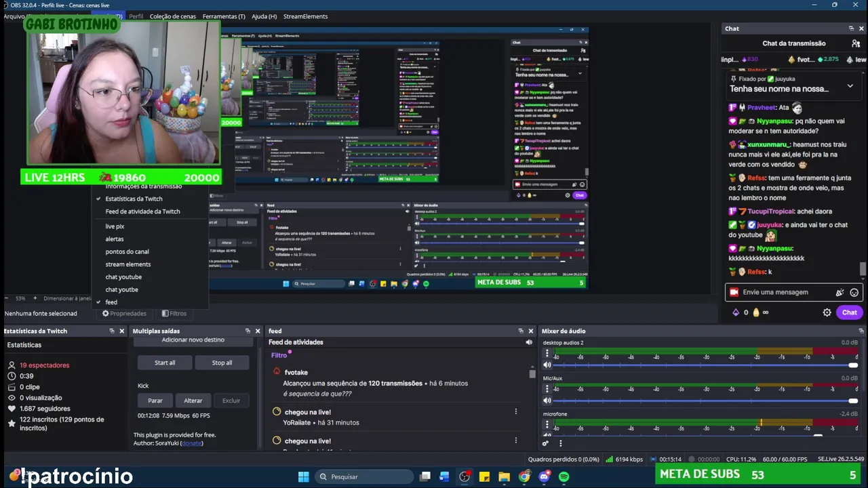
Task: Open the Coleção de cenas menu
Action: pyautogui.click(x=172, y=16)
